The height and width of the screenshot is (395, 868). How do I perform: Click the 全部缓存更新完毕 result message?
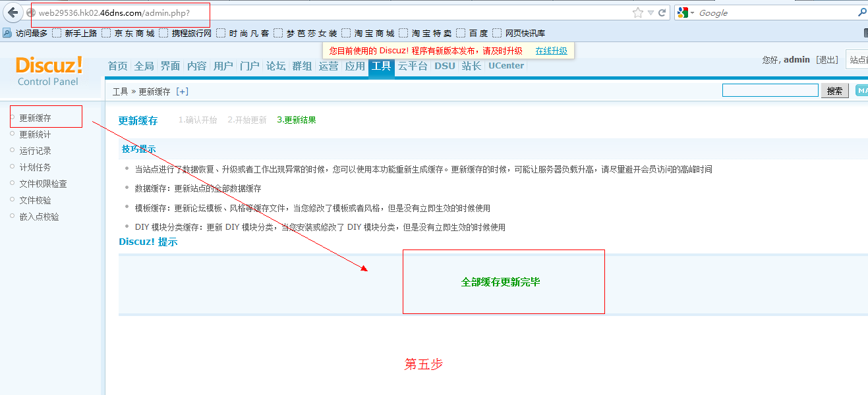501,282
